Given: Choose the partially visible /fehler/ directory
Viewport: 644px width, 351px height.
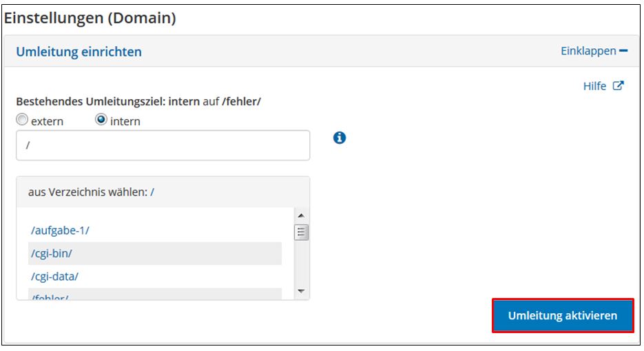Looking at the screenshot, I should 50,297.
